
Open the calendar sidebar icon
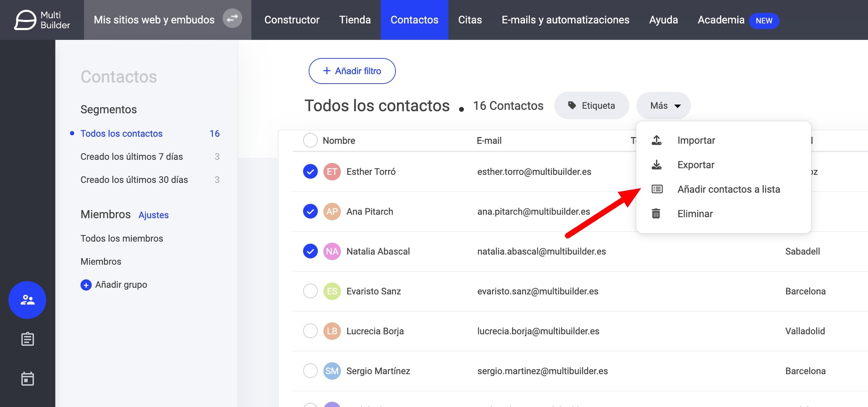pos(27,378)
